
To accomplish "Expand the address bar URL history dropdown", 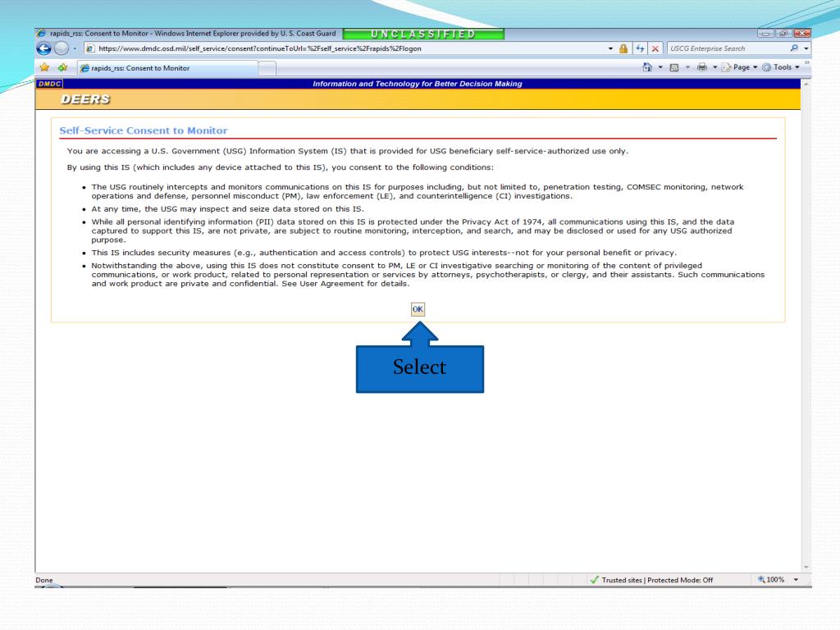I will tap(610, 48).
